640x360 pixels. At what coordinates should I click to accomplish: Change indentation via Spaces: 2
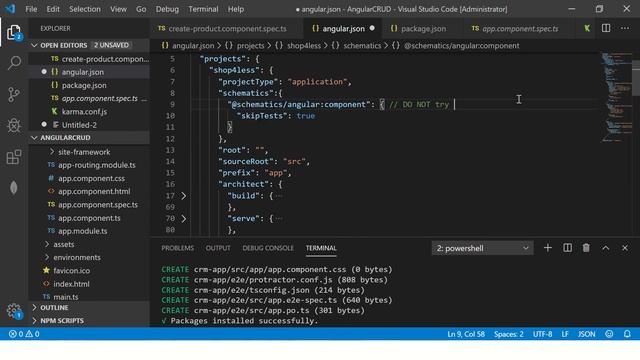(509, 334)
